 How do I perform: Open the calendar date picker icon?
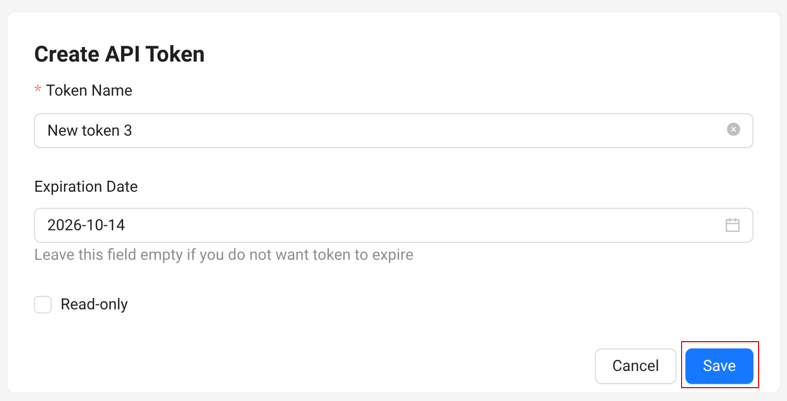(732, 225)
